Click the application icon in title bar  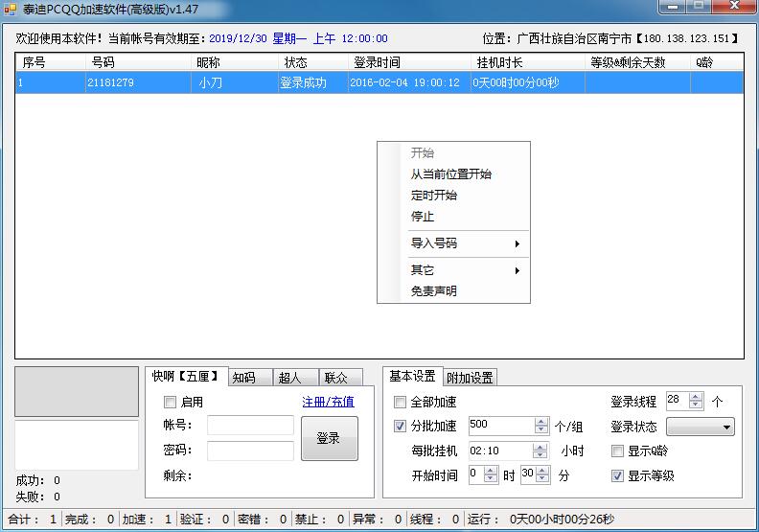[x=10, y=10]
